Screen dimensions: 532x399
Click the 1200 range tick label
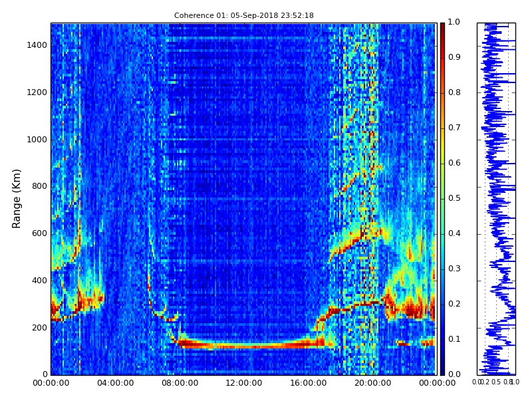(37, 92)
